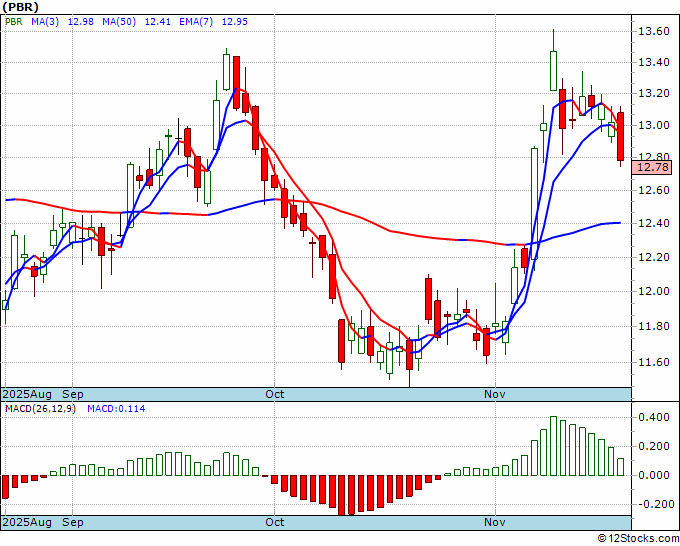Click the MACD(26,12,9) indicator label

40,409
